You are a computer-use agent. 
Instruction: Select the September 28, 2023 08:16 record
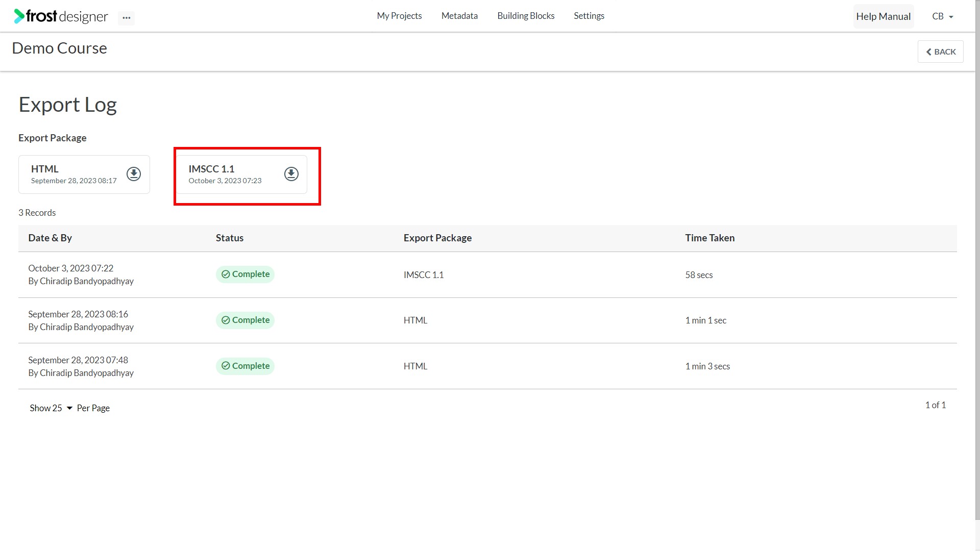487,320
